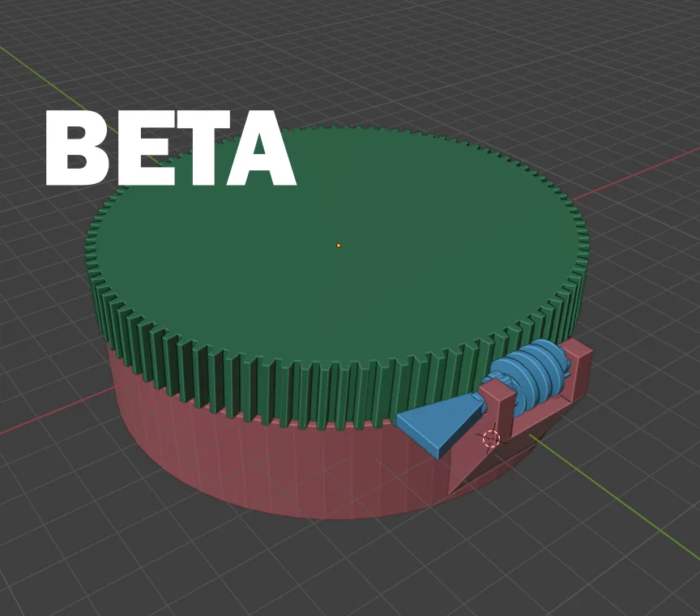Click the orange origin point on the gear
Screen dimensions: 700x616
[x=339, y=246]
